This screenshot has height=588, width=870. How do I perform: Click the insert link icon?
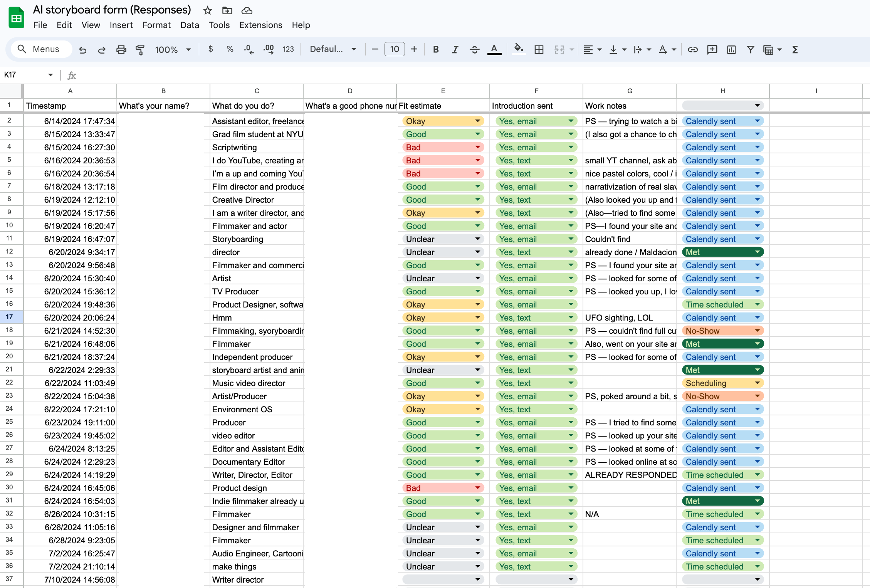(x=692, y=49)
